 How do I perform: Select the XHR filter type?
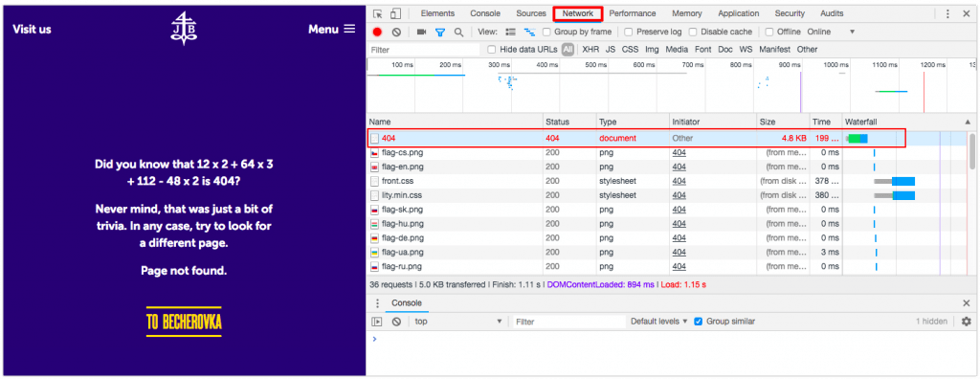[590, 50]
